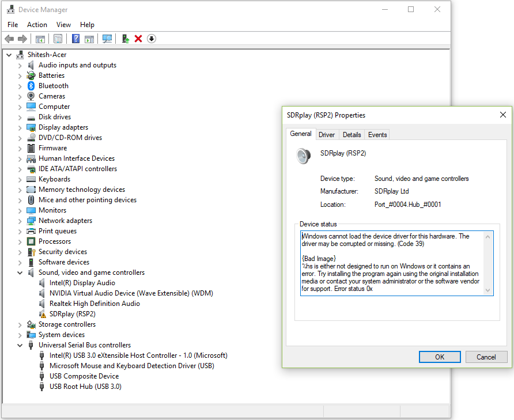
Task: Select Realtek High Definition Audio
Action: pyautogui.click(x=95, y=304)
